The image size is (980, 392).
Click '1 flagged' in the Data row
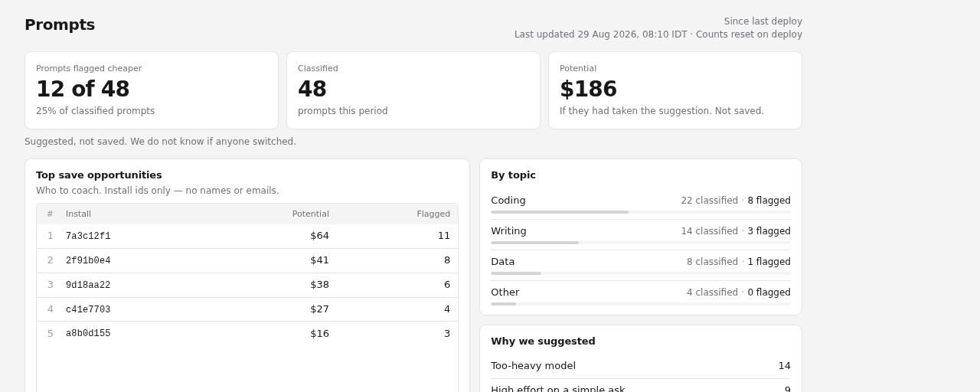(769, 262)
